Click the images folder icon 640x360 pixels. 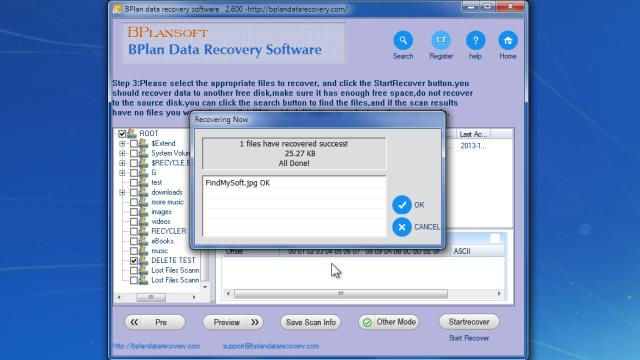tap(143, 212)
